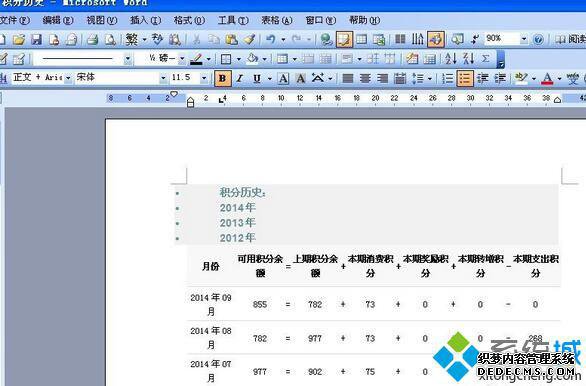Click the 855 cell in the table
Viewport: 586px width, 386px height.
pyautogui.click(x=260, y=304)
